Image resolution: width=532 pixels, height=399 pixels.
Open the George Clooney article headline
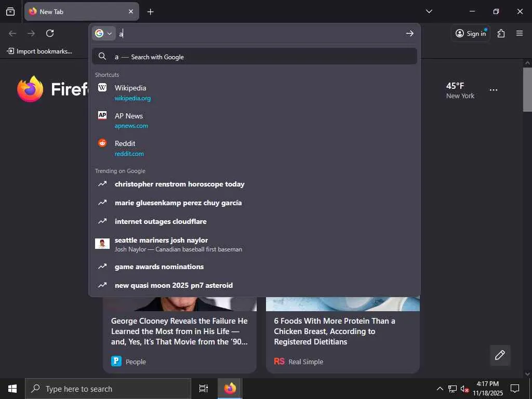179,331
